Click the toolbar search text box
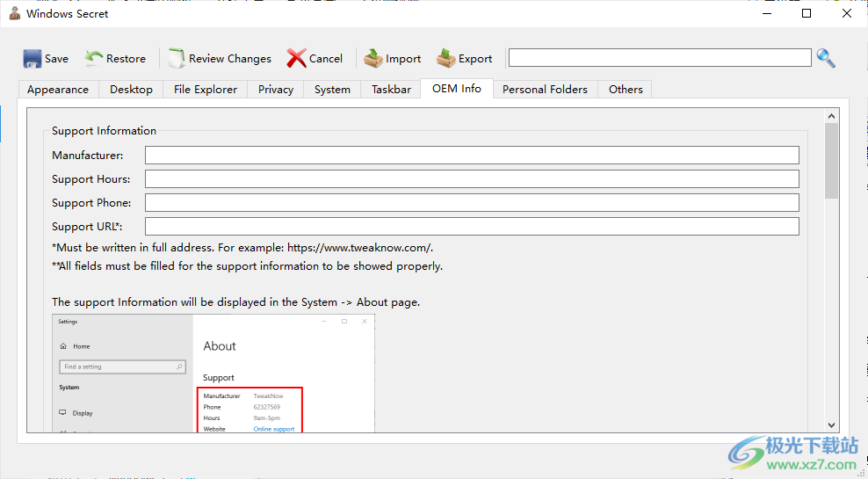 [x=659, y=58]
